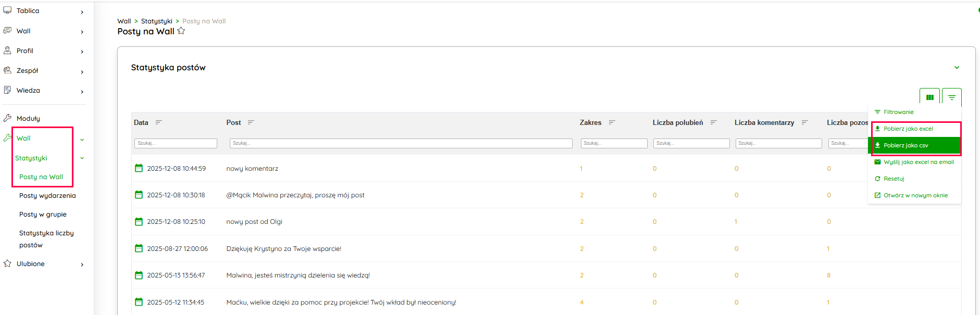
Task: Open Posty na Wall in sidebar
Action: click(x=41, y=177)
